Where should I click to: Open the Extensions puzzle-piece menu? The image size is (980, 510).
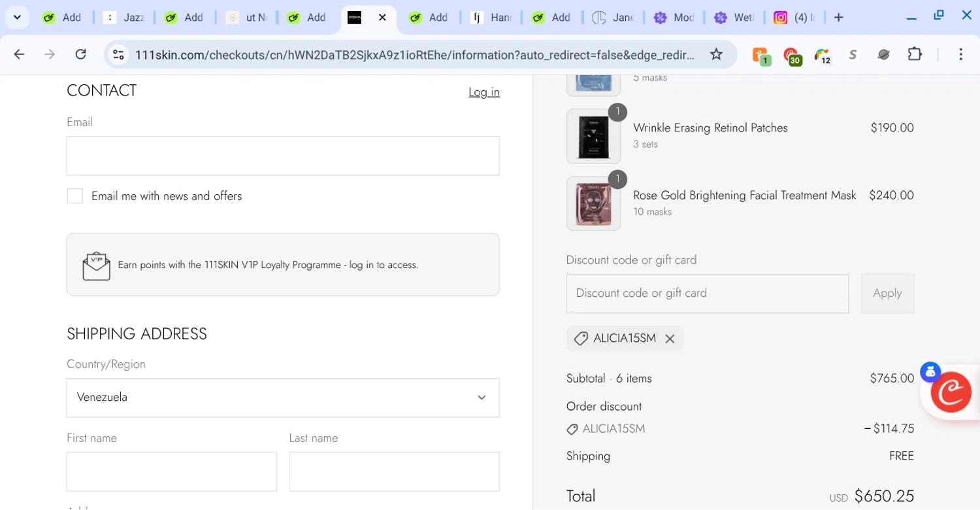pyautogui.click(x=915, y=54)
